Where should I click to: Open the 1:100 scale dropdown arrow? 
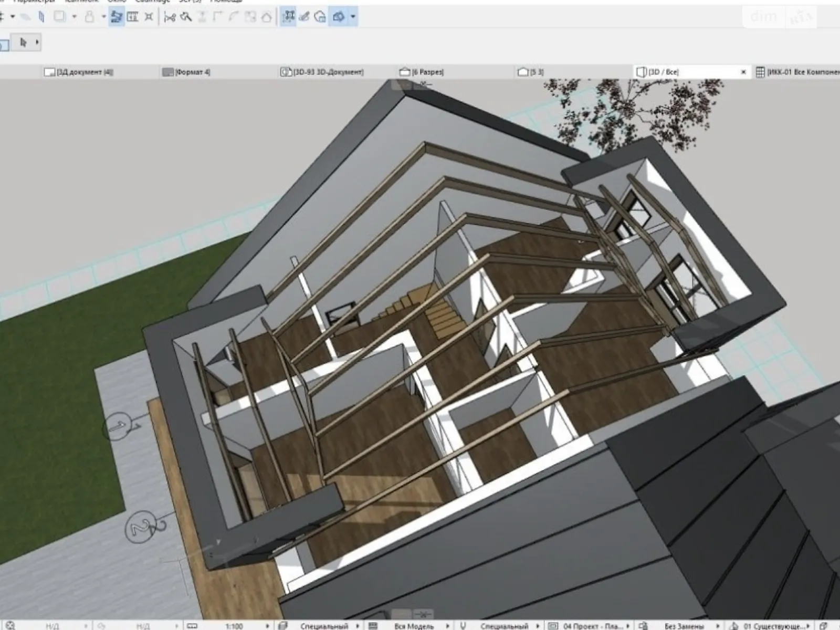click(x=268, y=626)
